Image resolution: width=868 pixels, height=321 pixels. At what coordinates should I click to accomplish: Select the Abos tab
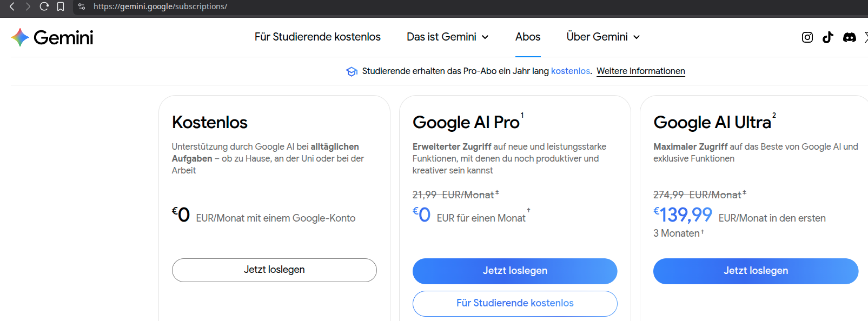click(x=528, y=37)
